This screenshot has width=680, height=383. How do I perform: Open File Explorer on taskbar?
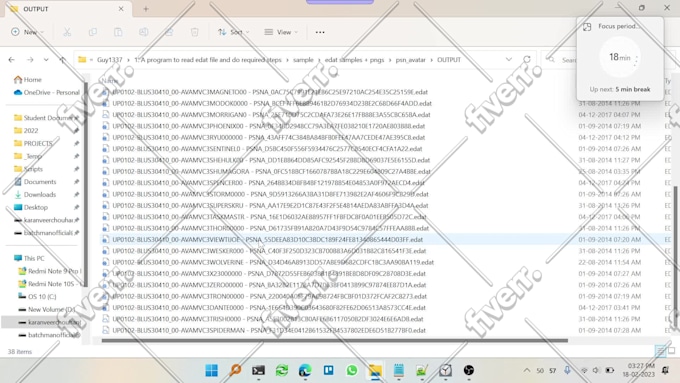click(375, 370)
